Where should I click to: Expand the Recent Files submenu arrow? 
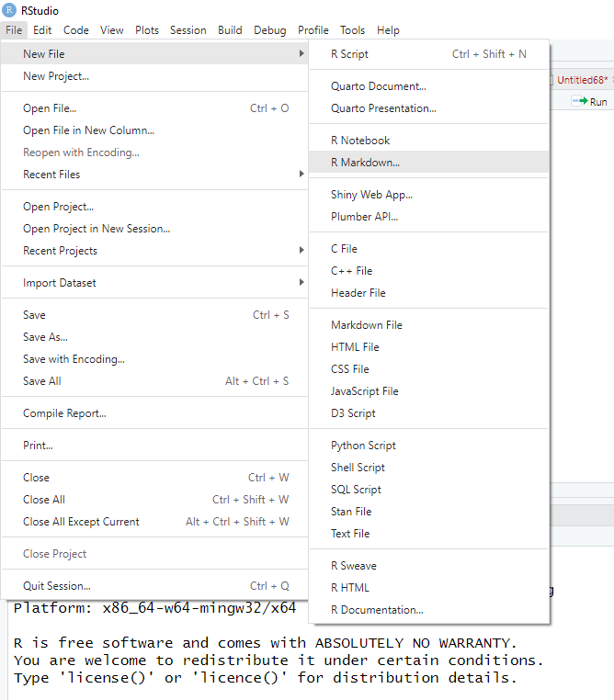click(x=301, y=175)
